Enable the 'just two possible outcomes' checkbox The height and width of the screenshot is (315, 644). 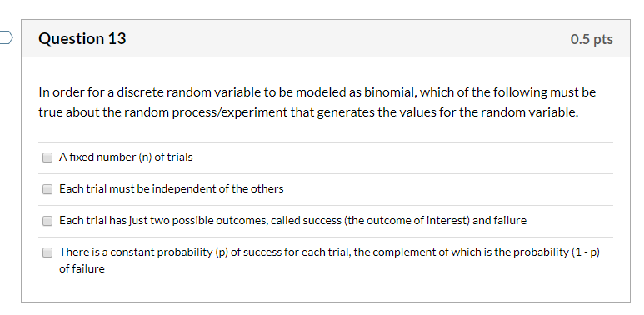pyautogui.click(x=47, y=221)
